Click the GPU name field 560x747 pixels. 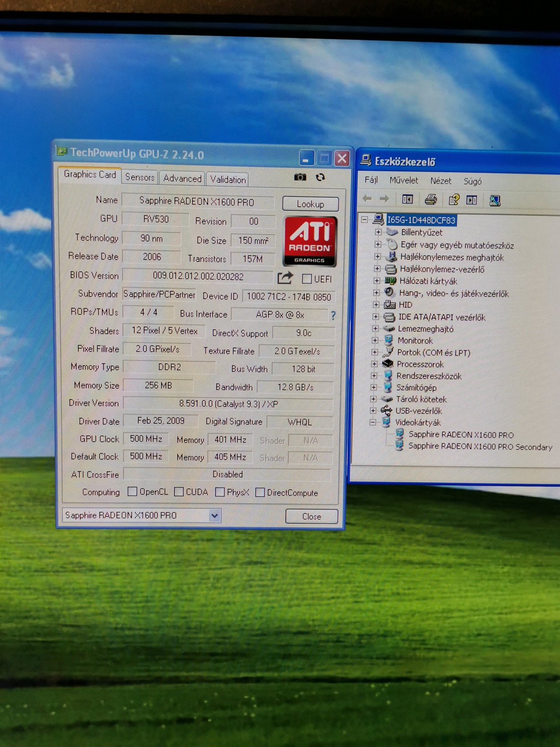click(x=198, y=201)
